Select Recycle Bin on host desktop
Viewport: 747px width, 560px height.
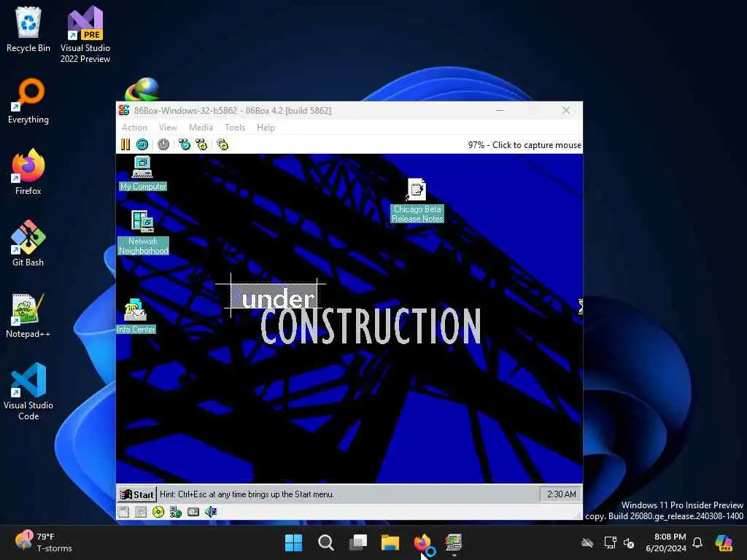point(28,29)
